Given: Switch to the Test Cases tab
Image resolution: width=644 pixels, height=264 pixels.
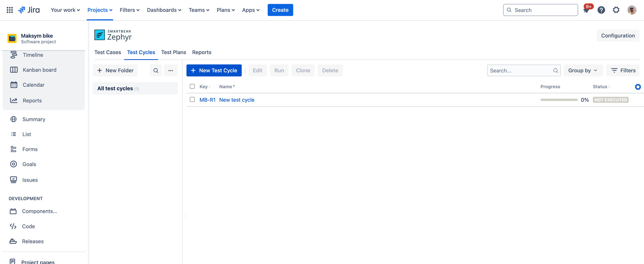Looking at the screenshot, I should pos(108,52).
